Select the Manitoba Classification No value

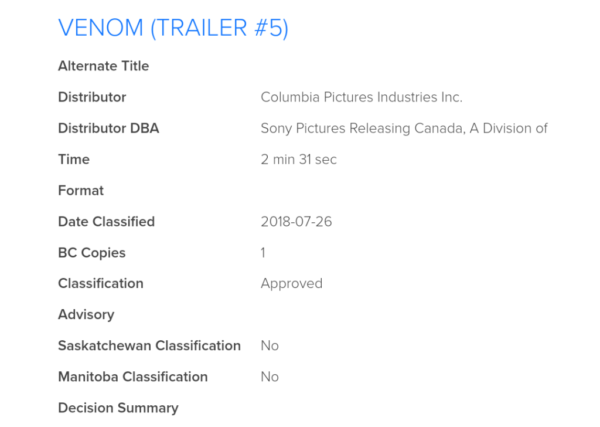tap(270, 377)
